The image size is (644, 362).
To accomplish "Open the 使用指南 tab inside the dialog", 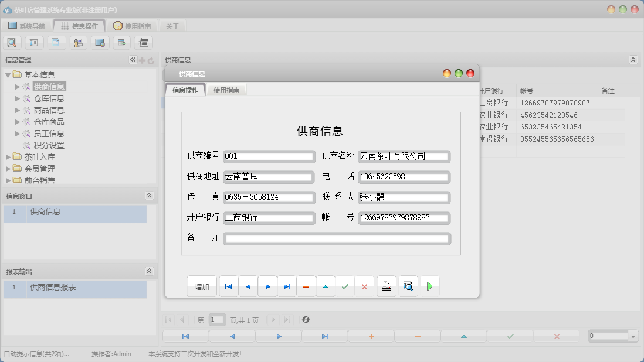I will pos(226,90).
